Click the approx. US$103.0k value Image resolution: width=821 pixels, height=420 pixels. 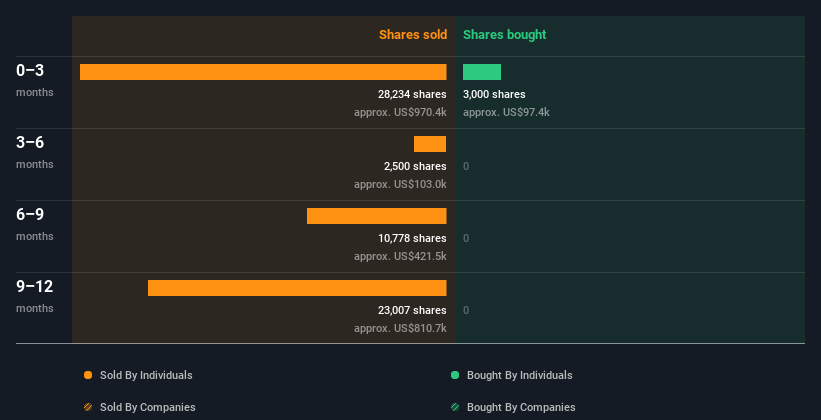click(400, 185)
